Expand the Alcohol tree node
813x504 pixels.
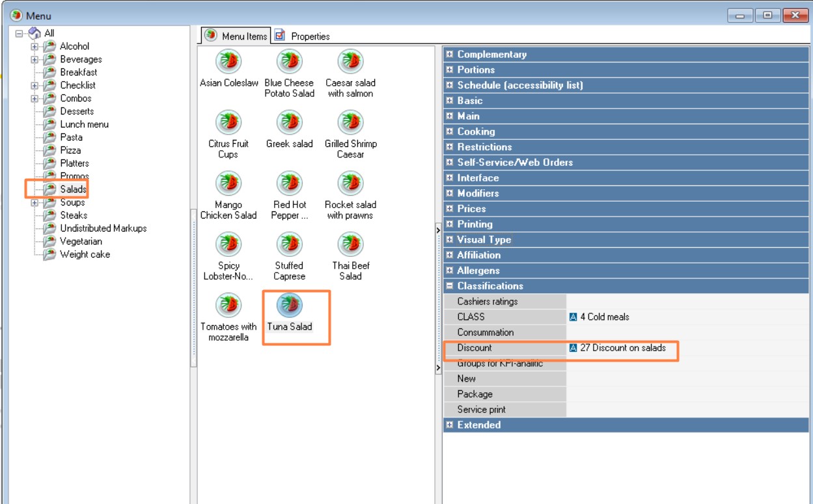(34, 47)
